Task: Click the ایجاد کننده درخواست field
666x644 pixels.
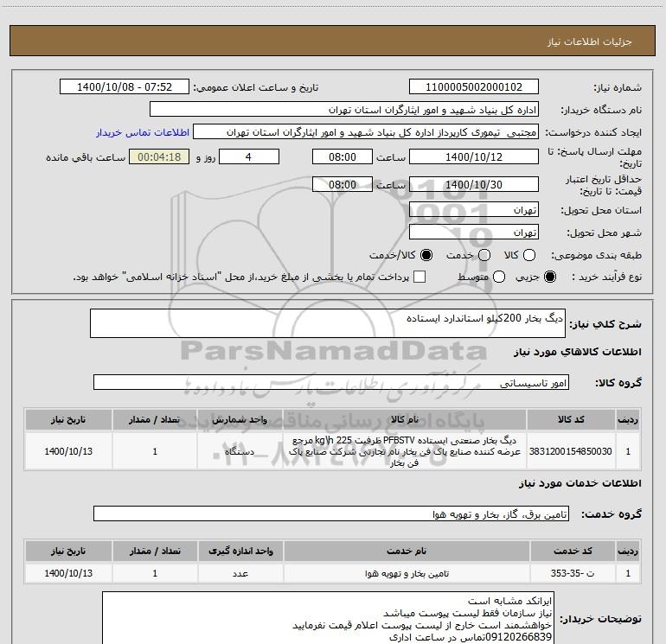Action: (366, 132)
